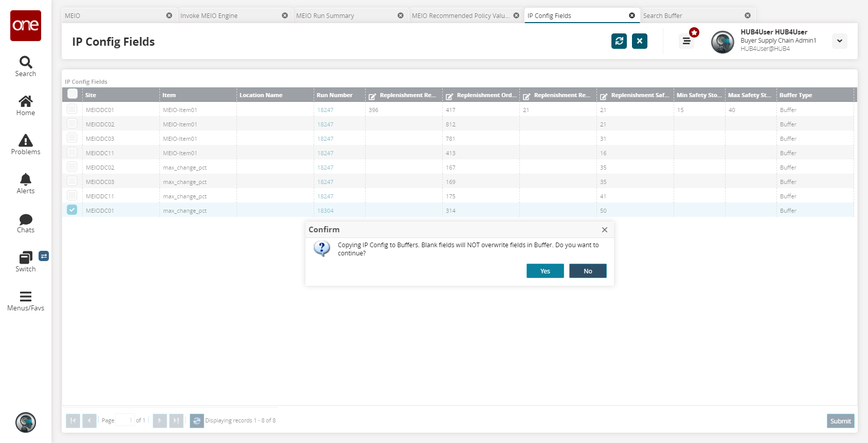This screenshot has width=868, height=443.
Task: Toggle the select-all header checkbox
Action: [73, 94]
